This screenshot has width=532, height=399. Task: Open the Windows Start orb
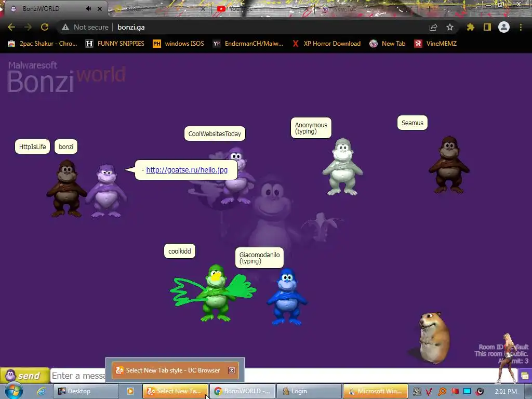14,391
